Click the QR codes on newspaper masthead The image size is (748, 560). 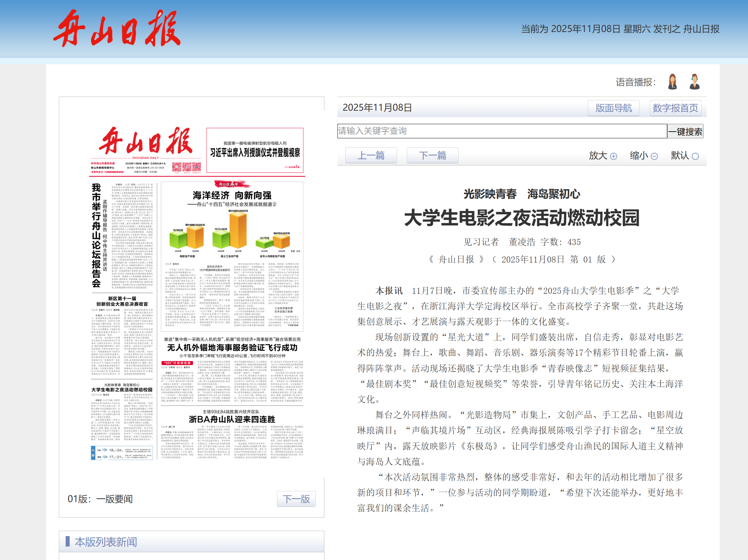click(186, 167)
